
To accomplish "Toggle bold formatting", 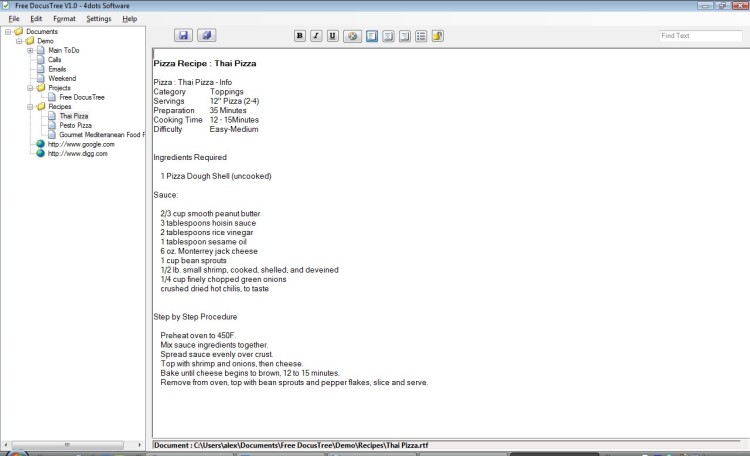I will tap(300, 36).
